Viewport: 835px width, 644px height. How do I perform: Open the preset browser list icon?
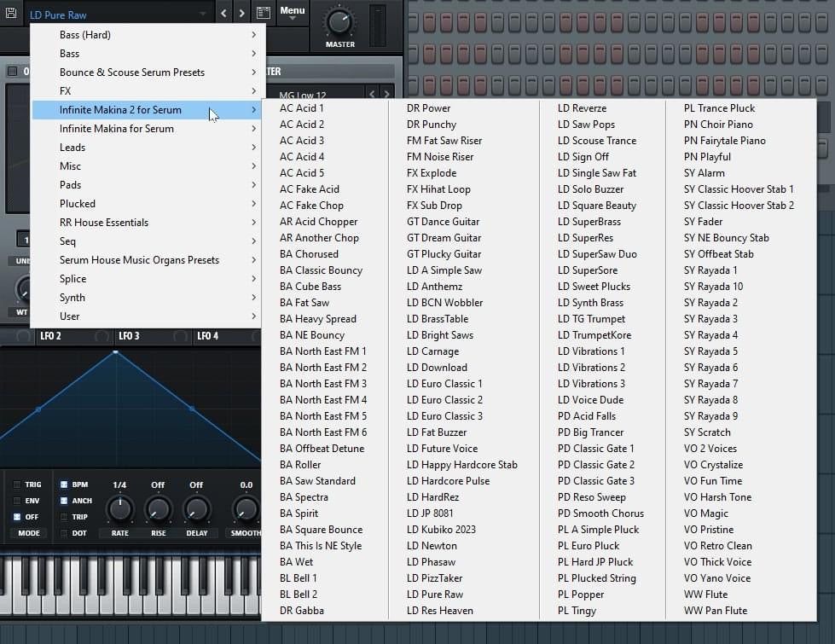pyautogui.click(x=263, y=13)
